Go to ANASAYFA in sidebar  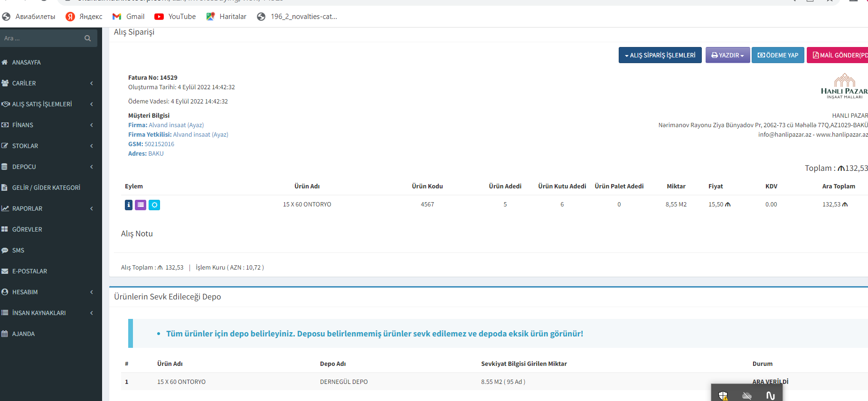(27, 63)
